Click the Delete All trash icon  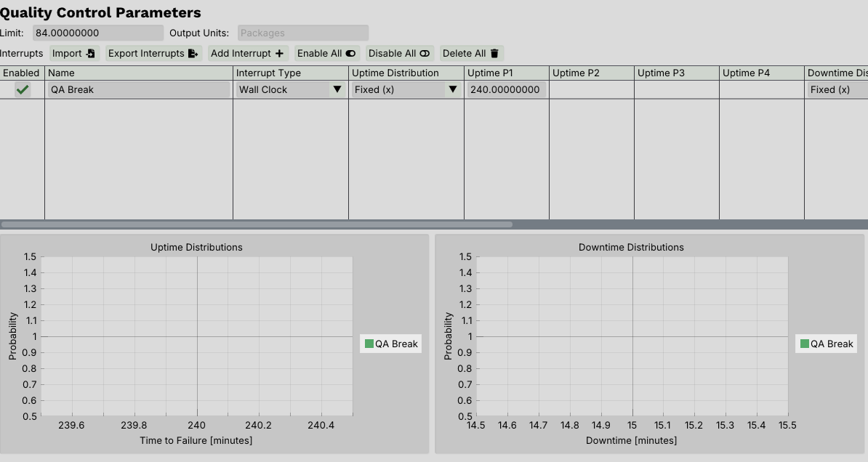[x=494, y=54]
